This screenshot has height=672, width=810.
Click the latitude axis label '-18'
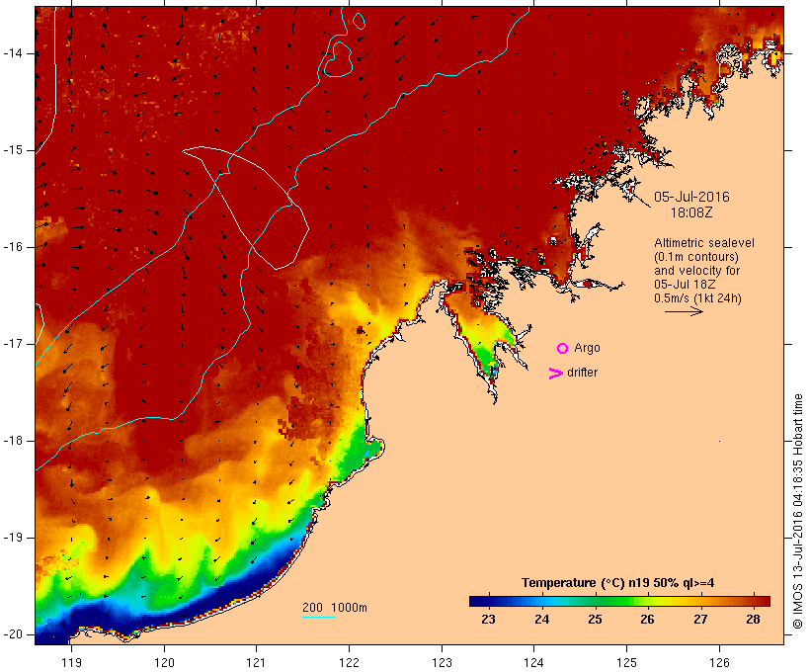pyautogui.click(x=13, y=441)
